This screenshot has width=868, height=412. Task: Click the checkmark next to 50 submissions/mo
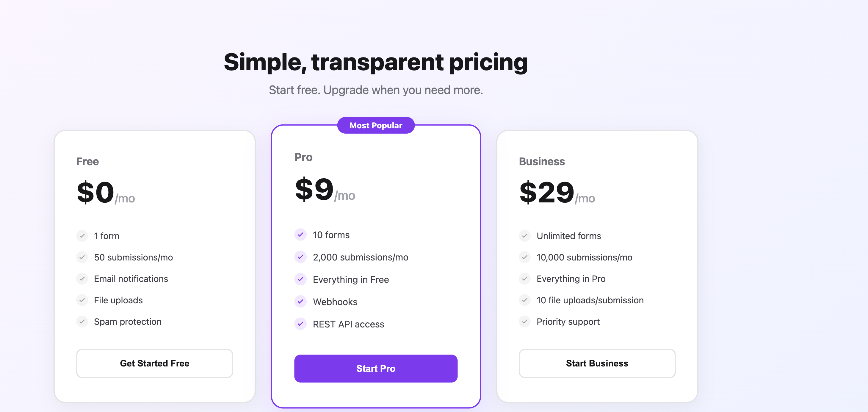(82, 257)
